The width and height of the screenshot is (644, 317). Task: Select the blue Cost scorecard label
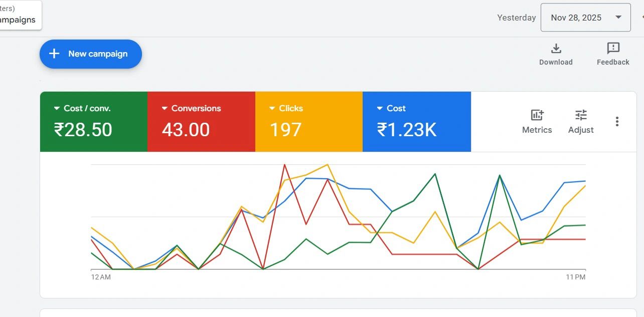coord(396,108)
